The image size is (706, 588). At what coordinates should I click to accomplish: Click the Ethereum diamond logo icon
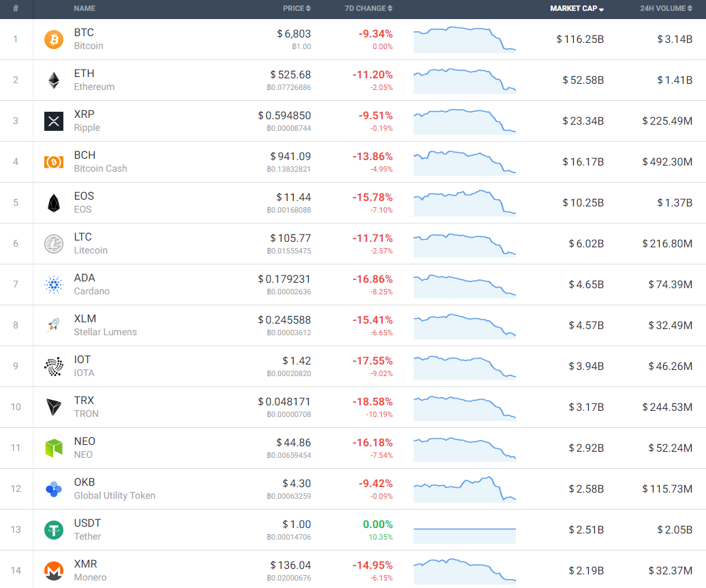54,80
